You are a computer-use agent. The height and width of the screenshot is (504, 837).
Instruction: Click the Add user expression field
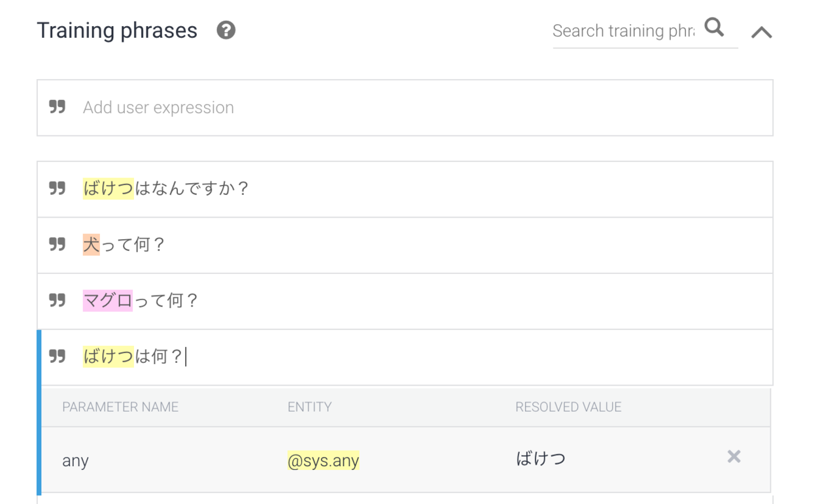pyautogui.click(x=405, y=108)
